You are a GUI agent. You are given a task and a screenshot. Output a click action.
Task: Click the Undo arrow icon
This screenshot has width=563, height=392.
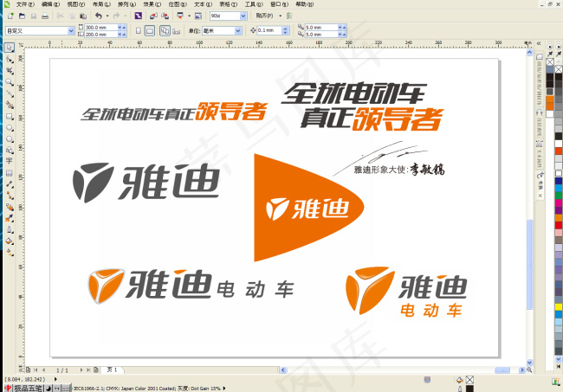tap(99, 16)
